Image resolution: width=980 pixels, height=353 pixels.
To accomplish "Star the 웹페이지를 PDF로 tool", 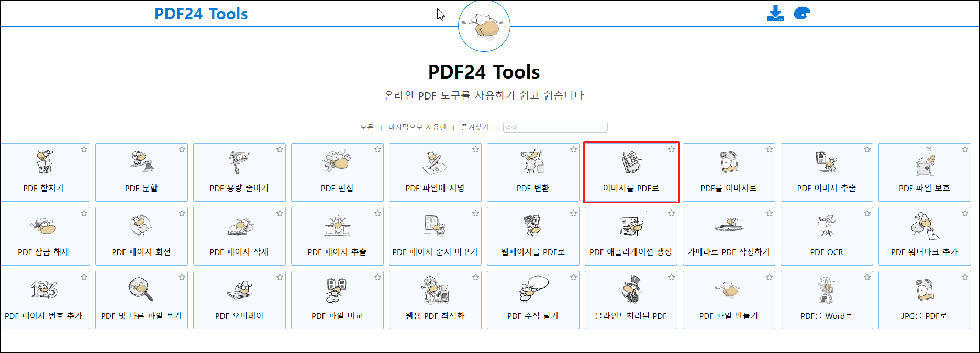I will pyautogui.click(x=574, y=213).
